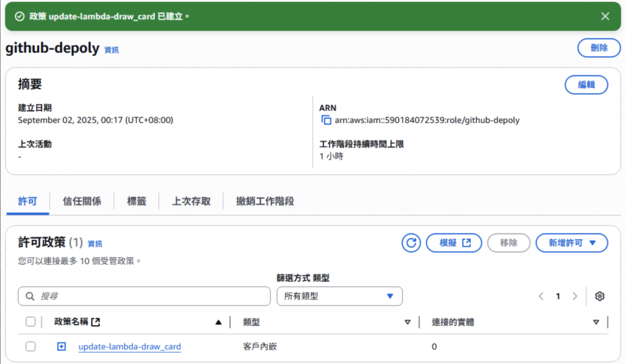Switch to the 許可 tab

pos(27,202)
